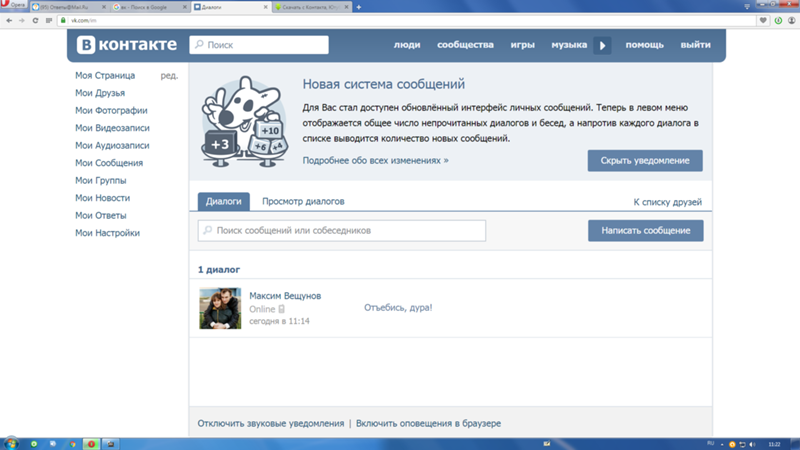Viewport: 800px width, 450px height.
Task: Click the Opera icon in taskbar
Action: click(91, 444)
